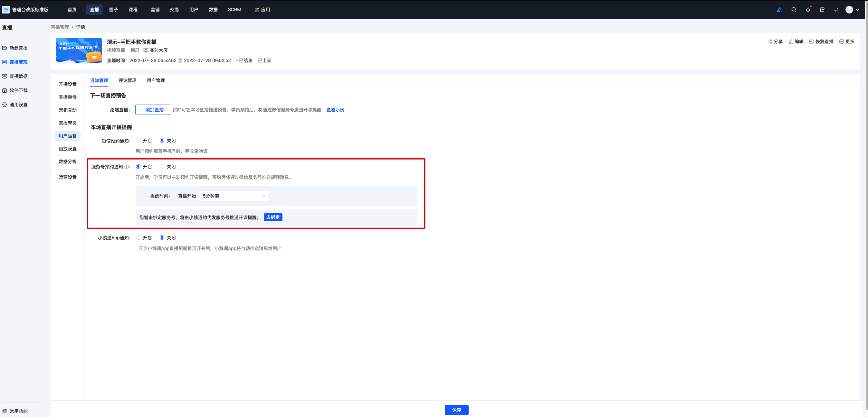
Task: Enable 短信预约通知 by selecting 开启
Action: [138, 140]
